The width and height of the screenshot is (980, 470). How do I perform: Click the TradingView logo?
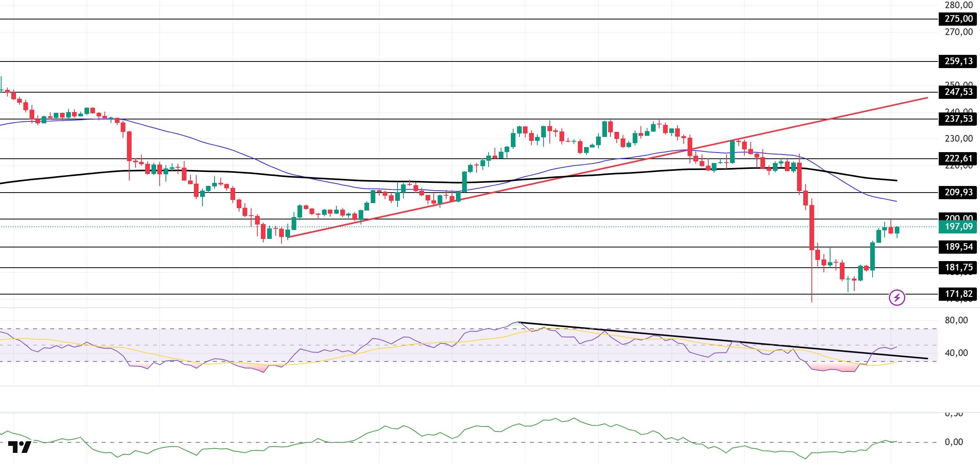(x=19, y=447)
